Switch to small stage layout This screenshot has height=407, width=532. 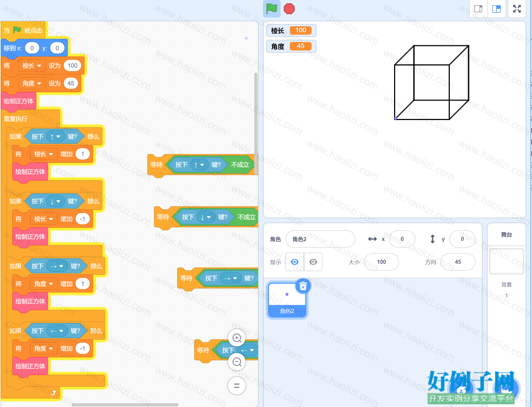[x=478, y=9]
